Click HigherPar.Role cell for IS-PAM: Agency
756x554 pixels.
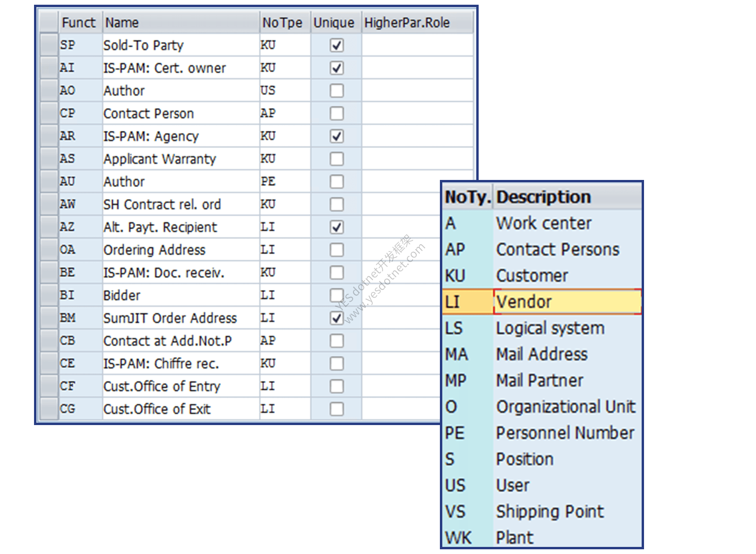(x=417, y=136)
